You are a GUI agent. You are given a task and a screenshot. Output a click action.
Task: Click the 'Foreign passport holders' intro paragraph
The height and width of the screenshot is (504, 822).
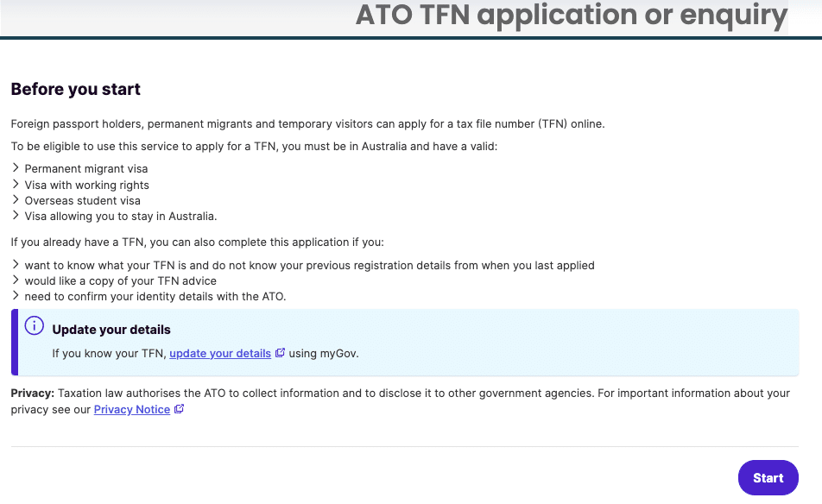pyautogui.click(x=307, y=123)
